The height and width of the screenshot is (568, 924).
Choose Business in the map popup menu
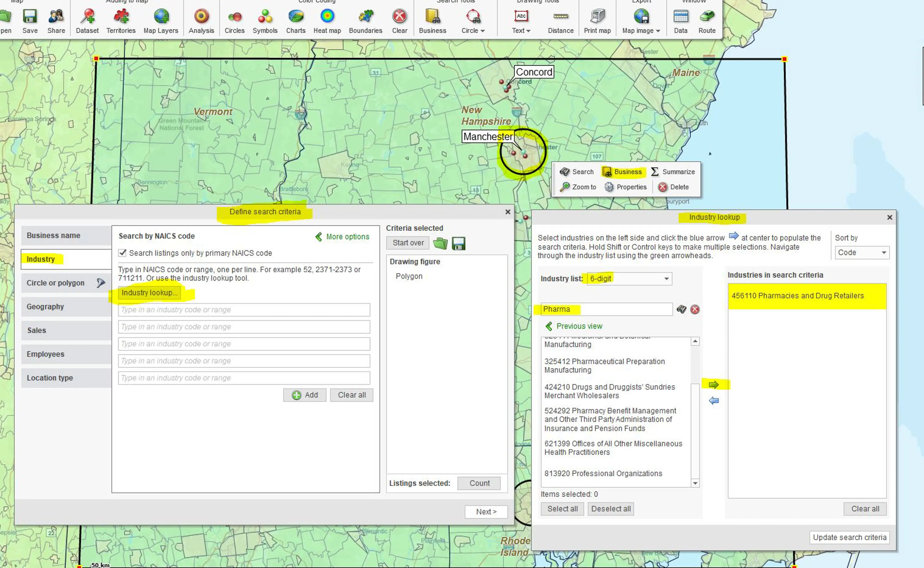pyautogui.click(x=622, y=172)
